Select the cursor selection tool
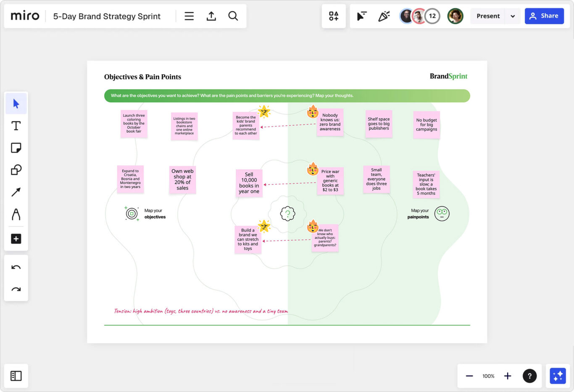 [16, 104]
